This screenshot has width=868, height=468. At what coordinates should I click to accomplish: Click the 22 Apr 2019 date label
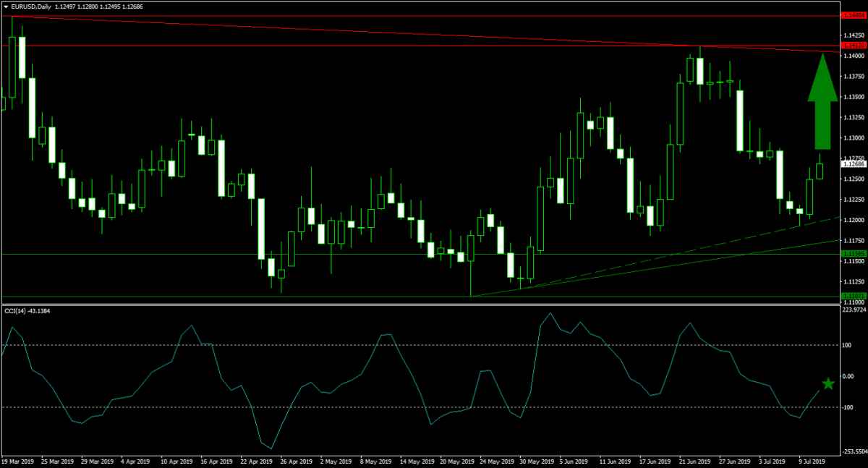(x=256, y=461)
